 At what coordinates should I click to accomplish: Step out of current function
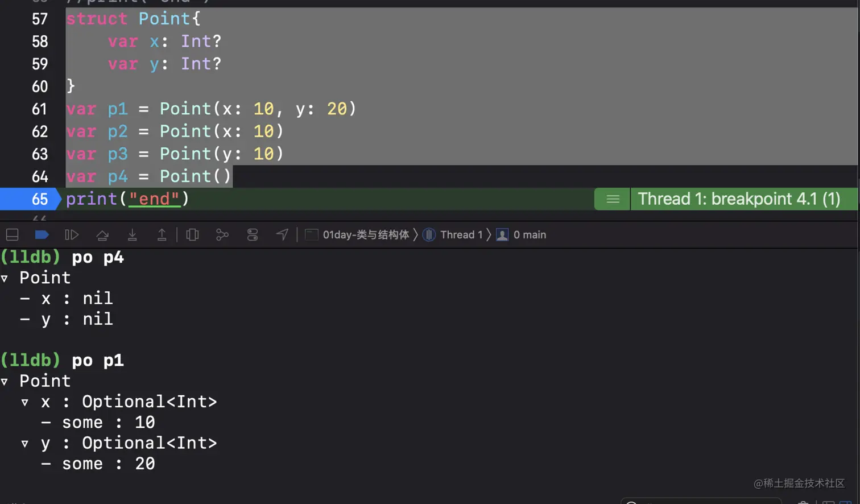(162, 234)
